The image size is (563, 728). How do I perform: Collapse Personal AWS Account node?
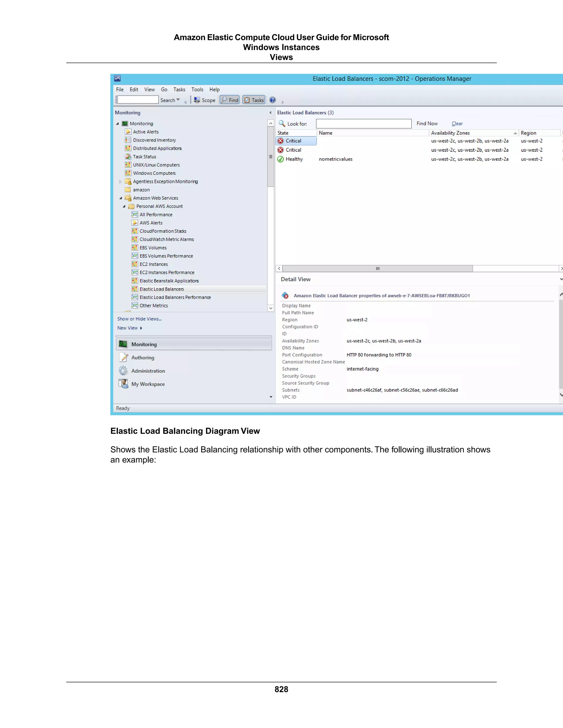tap(124, 206)
